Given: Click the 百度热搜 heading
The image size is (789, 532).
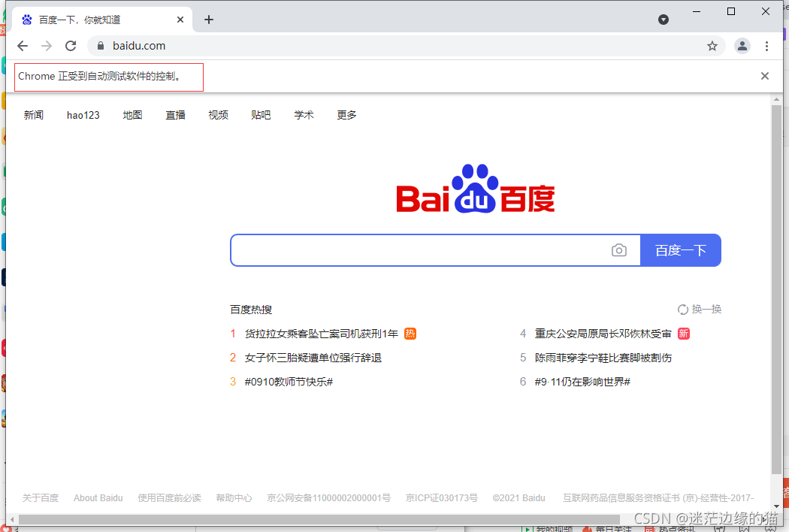Looking at the screenshot, I should pyautogui.click(x=251, y=310).
